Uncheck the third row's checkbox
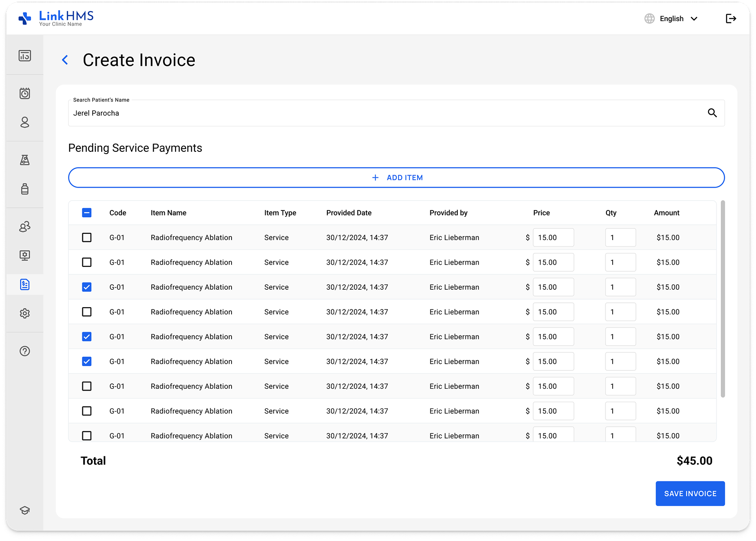 click(87, 287)
